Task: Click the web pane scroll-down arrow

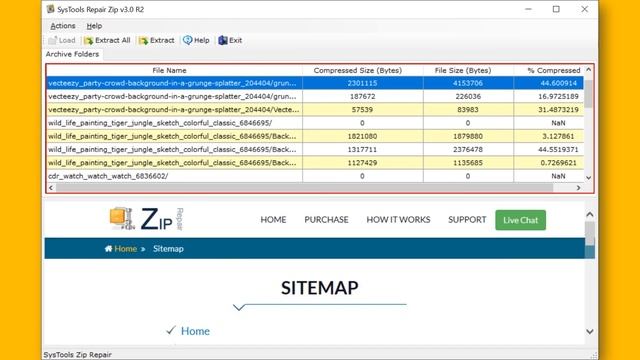Action: coord(590,331)
